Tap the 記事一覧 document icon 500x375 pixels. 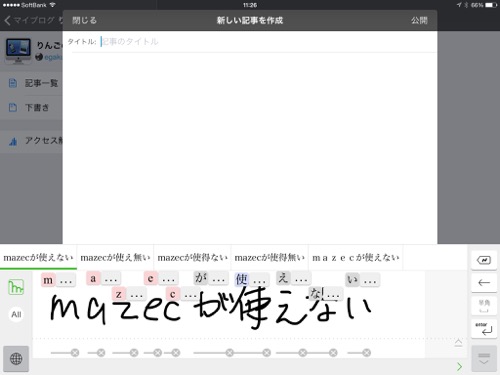click(x=13, y=83)
